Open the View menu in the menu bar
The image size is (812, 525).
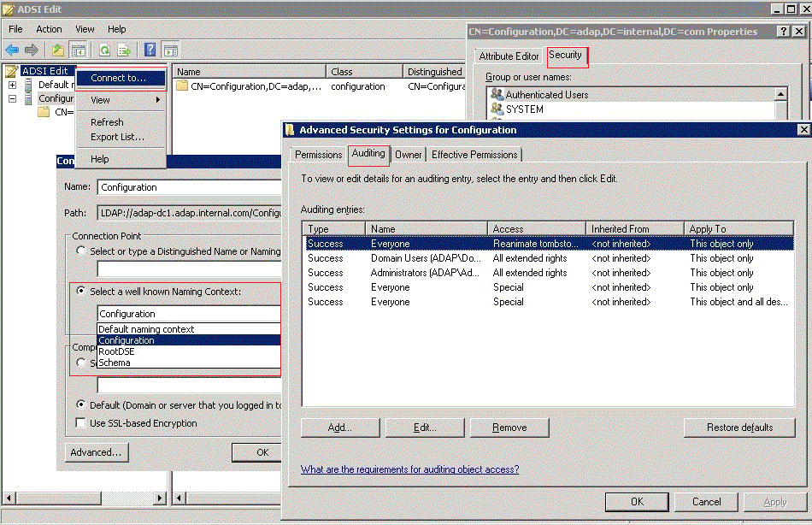click(x=85, y=29)
